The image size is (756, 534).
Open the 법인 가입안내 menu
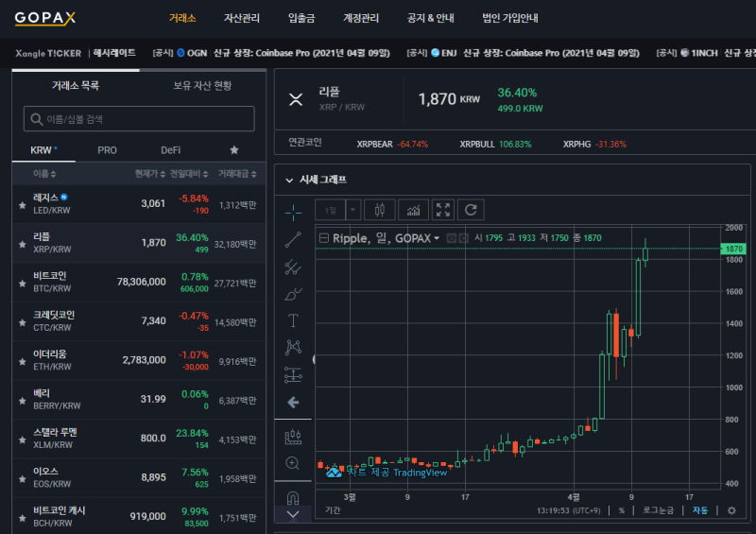coord(510,18)
